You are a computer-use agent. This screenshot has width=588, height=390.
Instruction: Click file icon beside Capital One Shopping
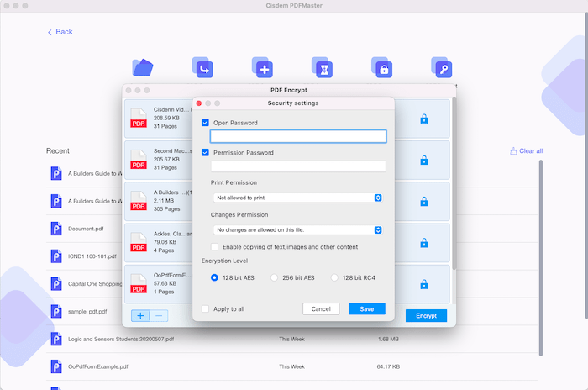[x=56, y=284]
